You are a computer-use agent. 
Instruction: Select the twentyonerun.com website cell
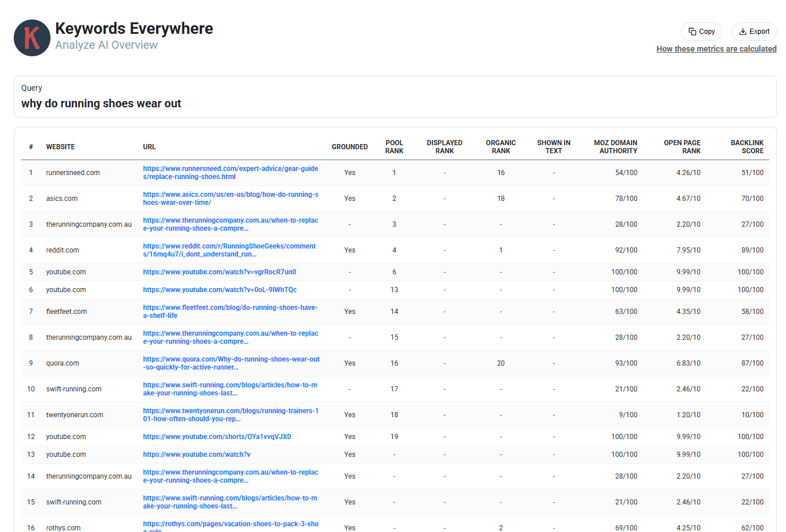[75, 415]
